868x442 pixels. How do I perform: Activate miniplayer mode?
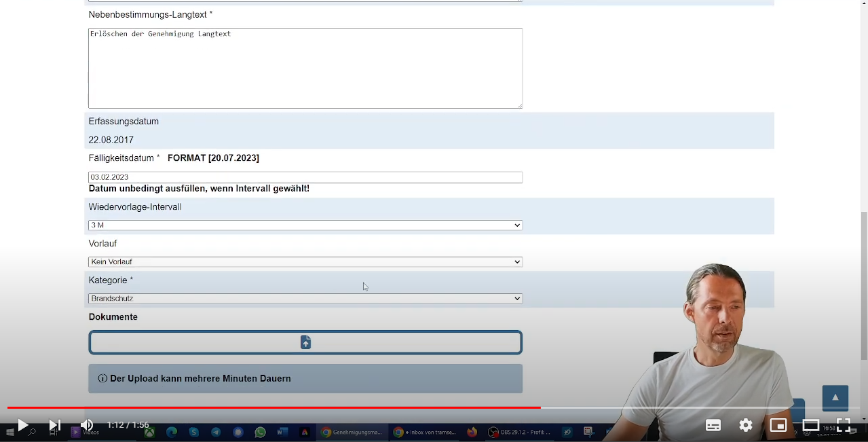coord(778,425)
